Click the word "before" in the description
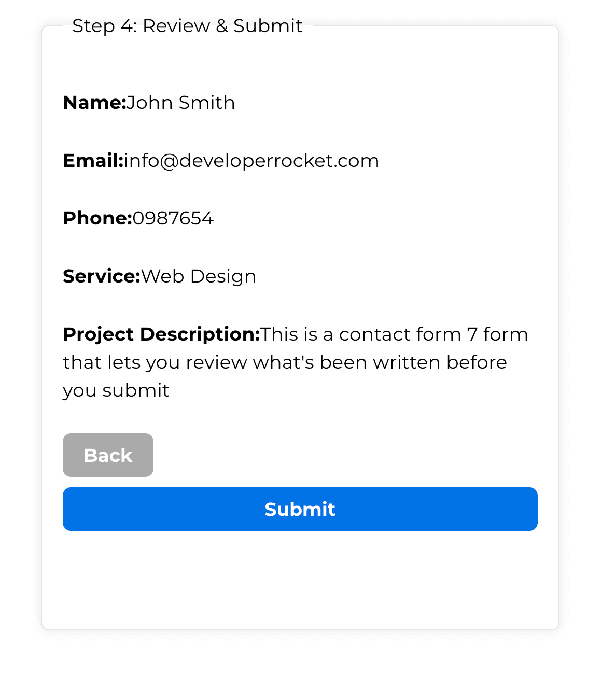The image size is (616, 676). tap(477, 362)
